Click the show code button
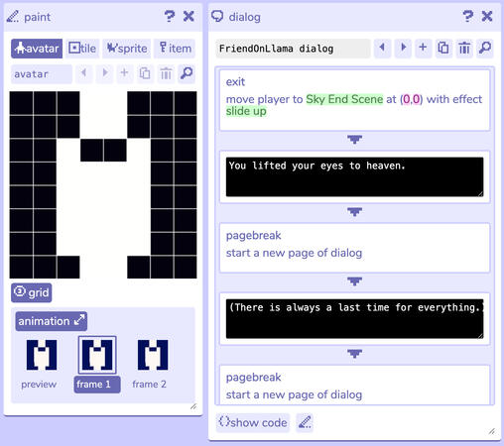This screenshot has width=504, height=446. point(253,422)
